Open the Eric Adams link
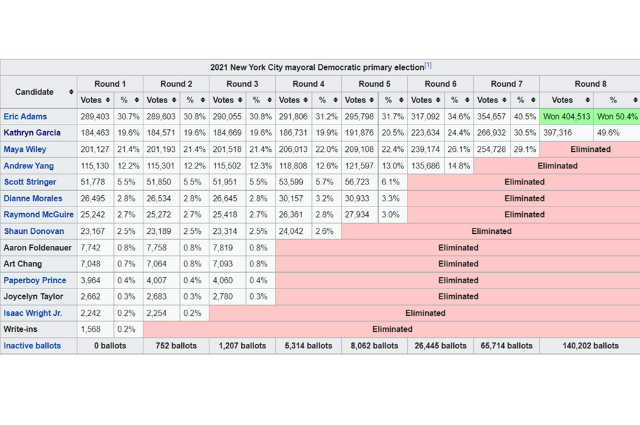This screenshot has height=425, width=640. 25,117
